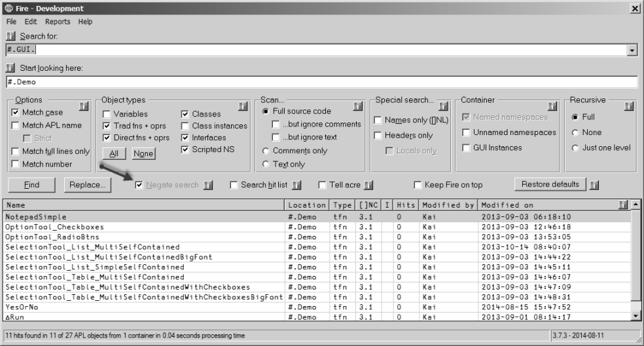Open the Edit menu
Screen dimensions: 644x346
tap(31, 22)
